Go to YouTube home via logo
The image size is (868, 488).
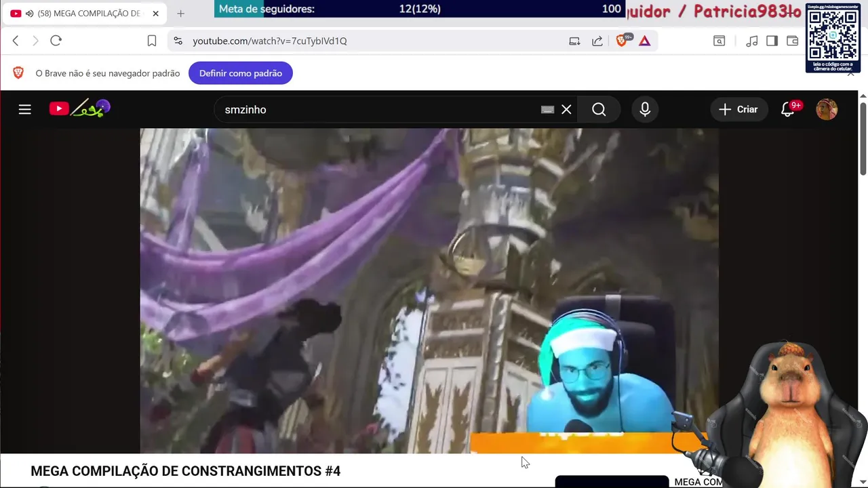(x=79, y=108)
